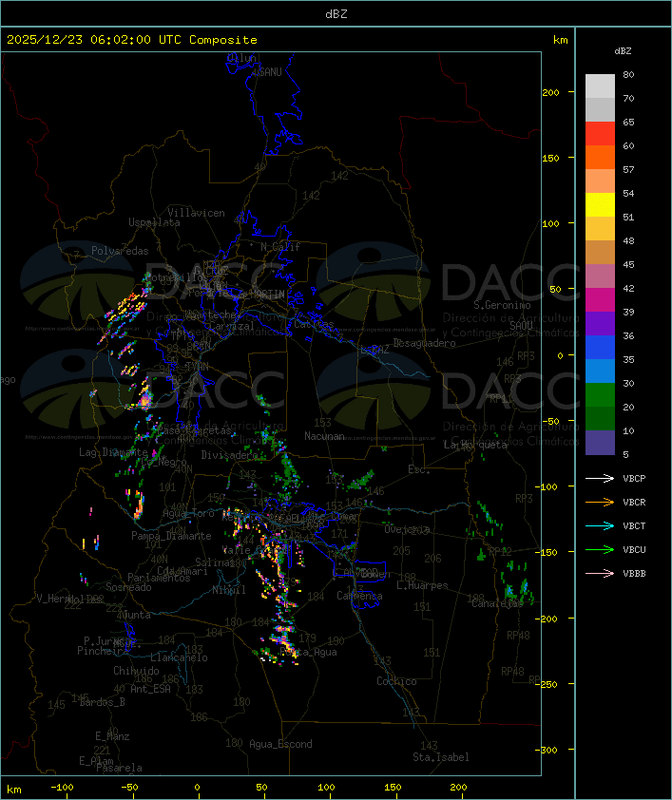Pick the dark orange 57-60 dBZ swatch

600,157
